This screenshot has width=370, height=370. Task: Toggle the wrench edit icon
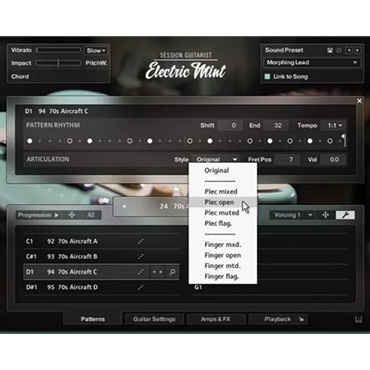click(x=345, y=215)
